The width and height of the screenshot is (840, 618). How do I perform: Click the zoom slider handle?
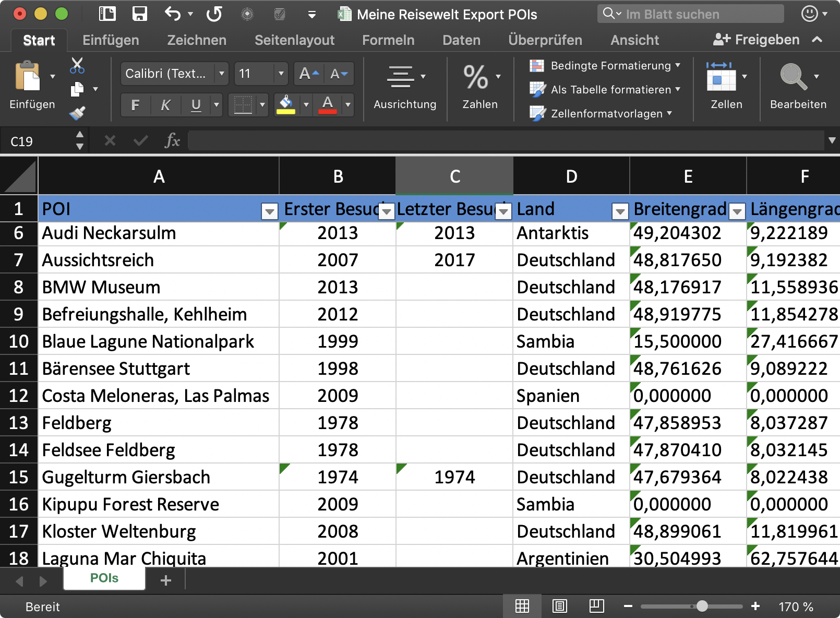(702, 606)
